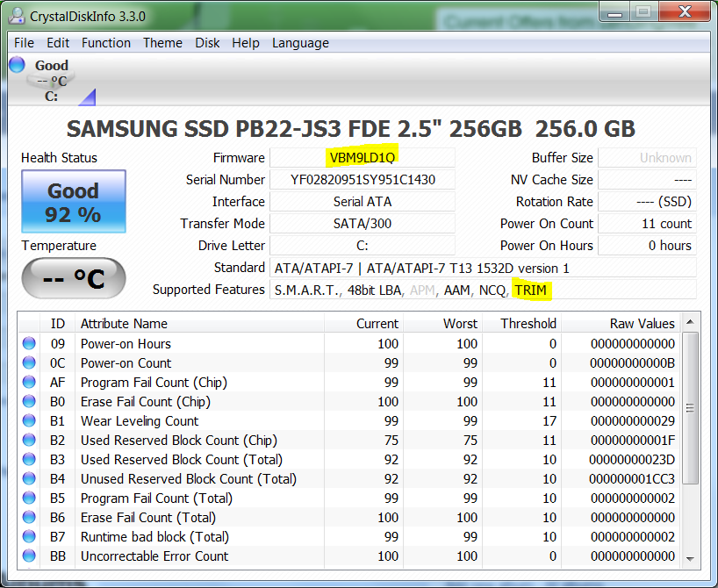Click the Transfer Mode field SATA/300

coord(363,224)
